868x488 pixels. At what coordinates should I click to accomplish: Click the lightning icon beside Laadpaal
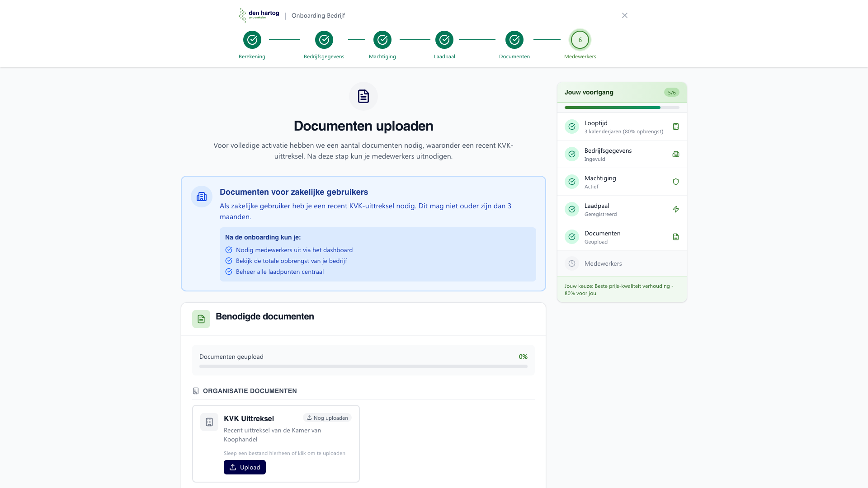(676, 209)
